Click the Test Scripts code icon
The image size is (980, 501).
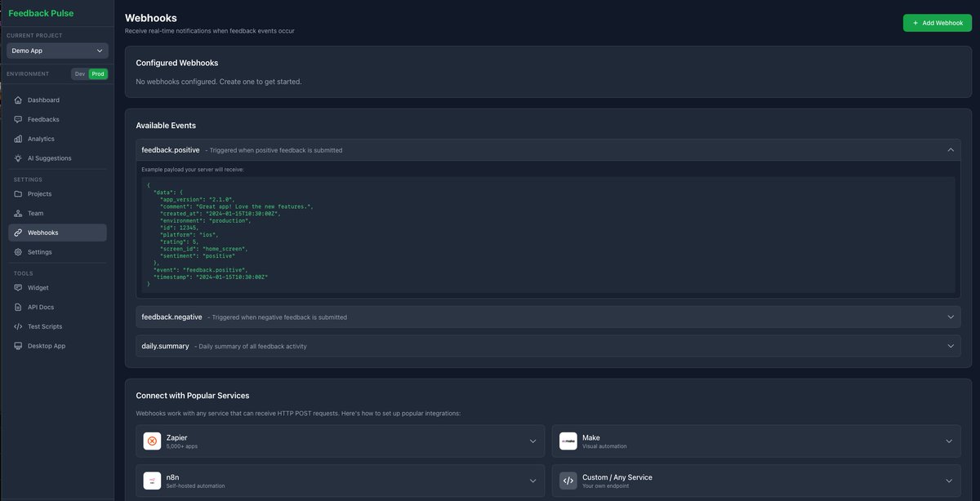pyautogui.click(x=19, y=326)
